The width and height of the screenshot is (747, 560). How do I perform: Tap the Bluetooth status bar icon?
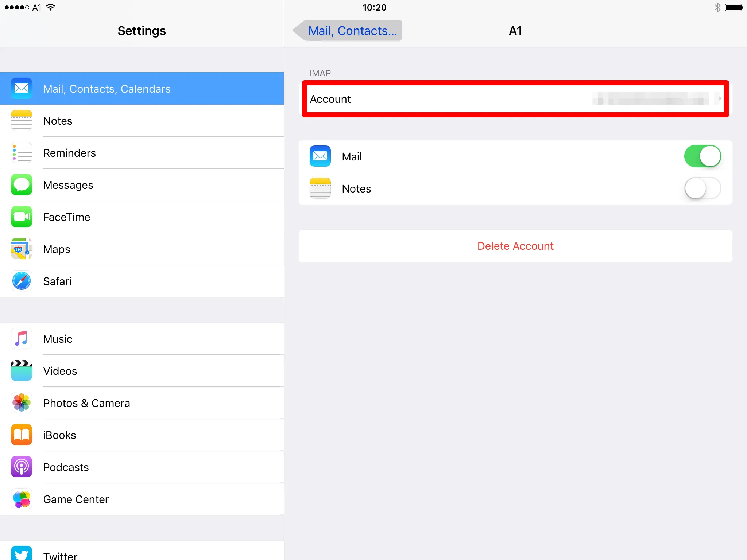(717, 7)
